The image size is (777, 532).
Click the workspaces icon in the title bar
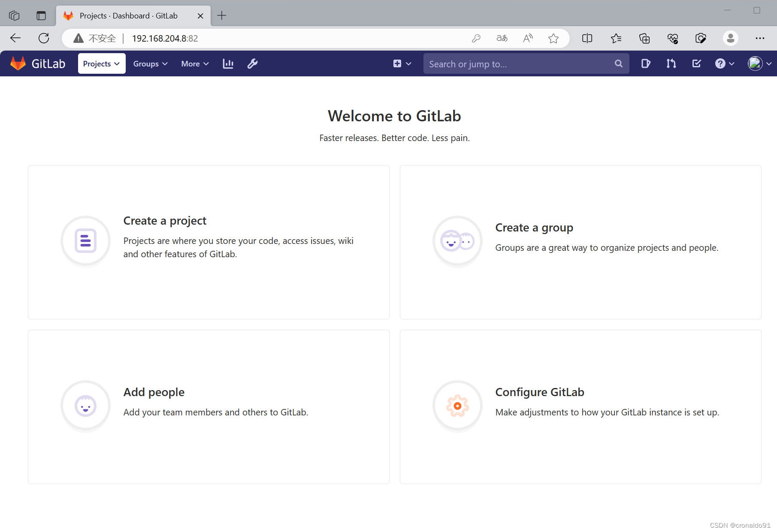tap(14, 16)
